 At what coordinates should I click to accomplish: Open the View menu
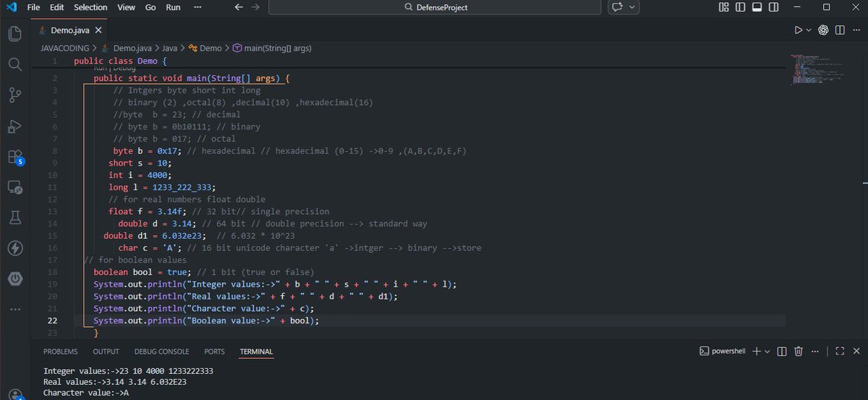click(x=126, y=7)
